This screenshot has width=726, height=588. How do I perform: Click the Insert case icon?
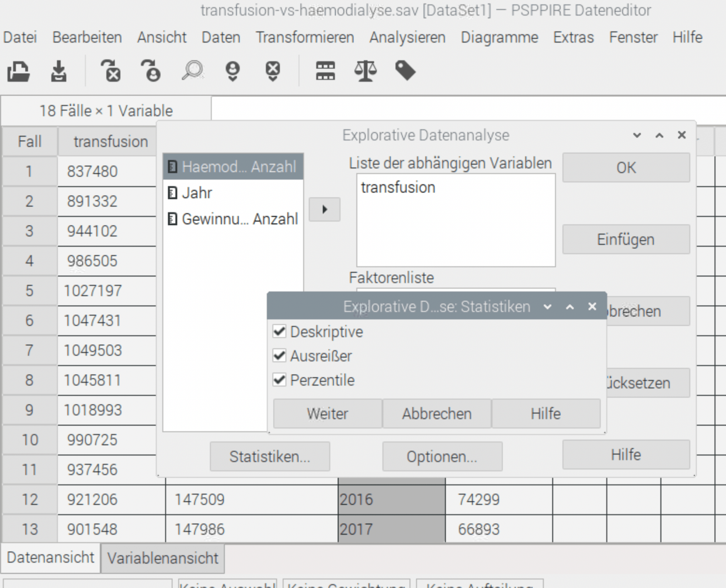click(233, 71)
